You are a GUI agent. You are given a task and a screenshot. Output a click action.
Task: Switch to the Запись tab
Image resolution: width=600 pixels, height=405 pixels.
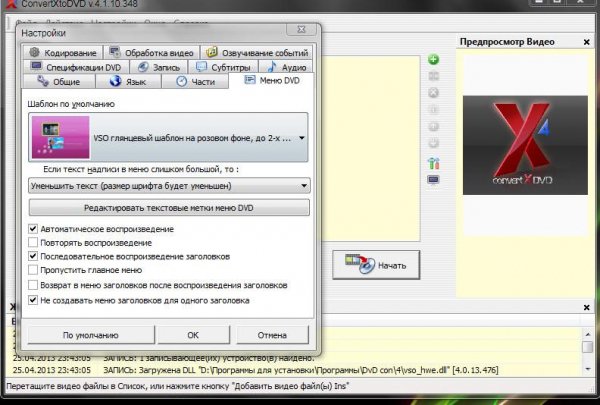pyautogui.click(x=159, y=67)
